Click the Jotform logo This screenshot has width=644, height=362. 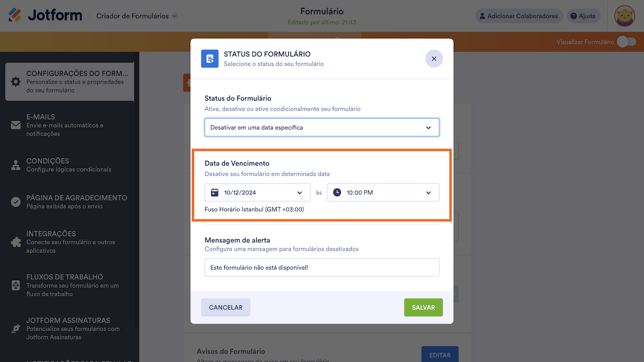point(45,16)
